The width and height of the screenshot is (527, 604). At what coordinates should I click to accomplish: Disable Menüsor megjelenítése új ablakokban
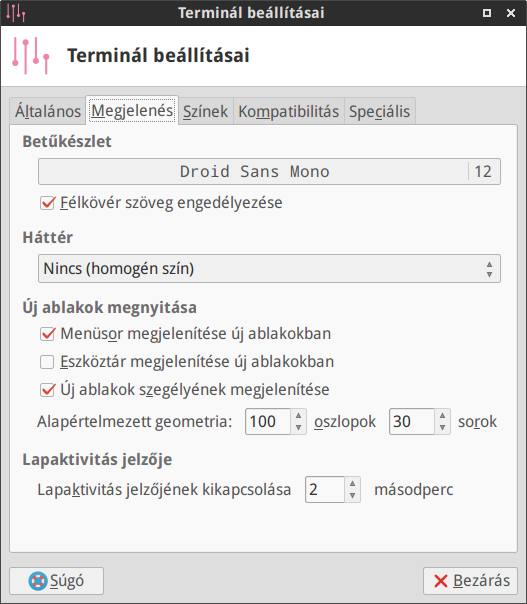47,334
